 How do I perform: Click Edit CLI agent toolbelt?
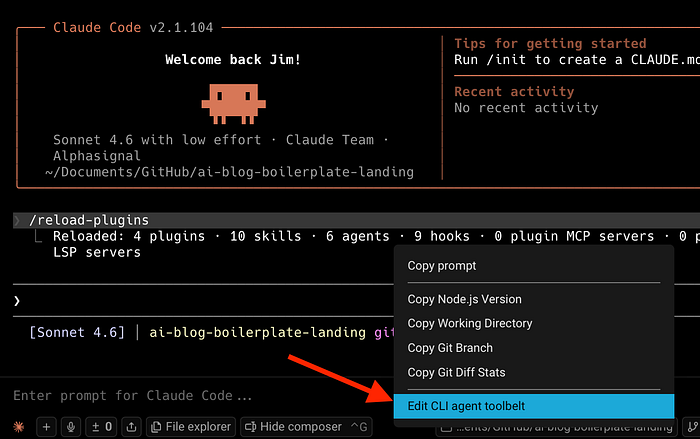click(x=533, y=406)
